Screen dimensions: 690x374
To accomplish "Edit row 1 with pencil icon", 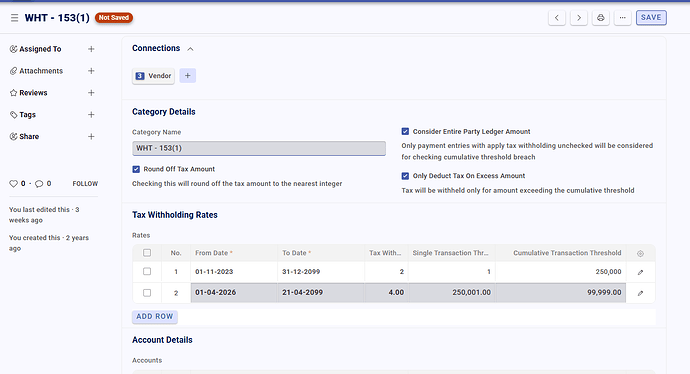I will click(x=640, y=272).
